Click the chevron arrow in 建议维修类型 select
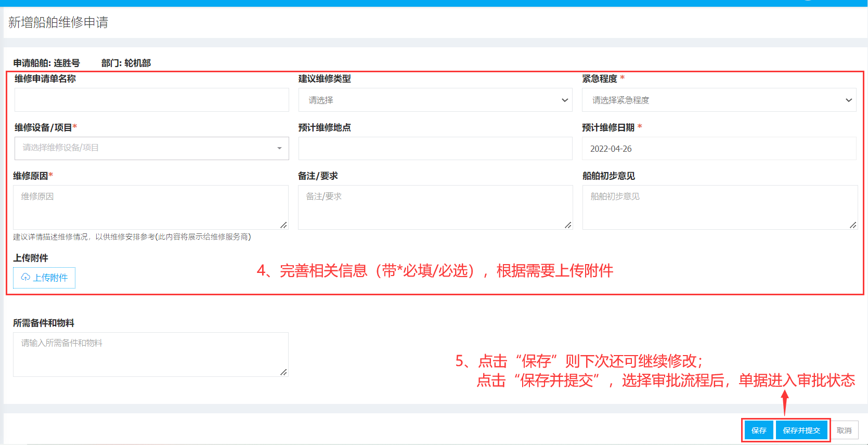This screenshot has height=445, width=868. click(x=565, y=100)
